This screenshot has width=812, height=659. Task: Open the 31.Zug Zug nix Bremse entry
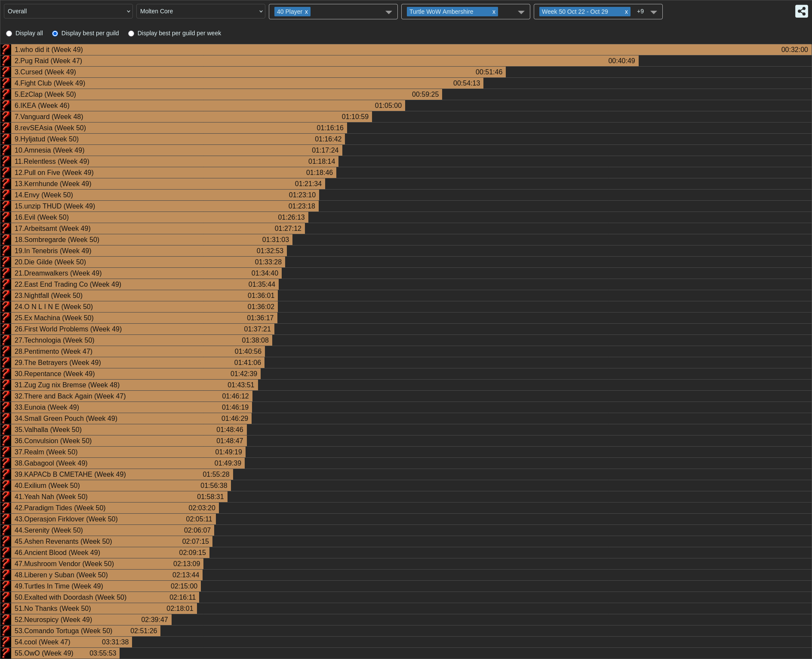[x=67, y=385]
